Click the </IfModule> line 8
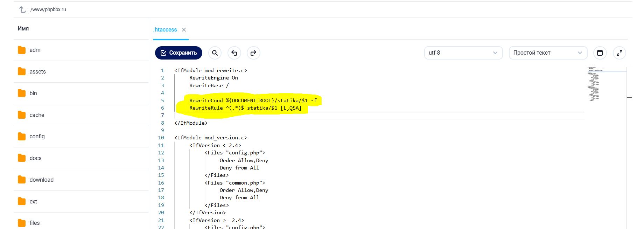The height and width of the screenshot is (229, 644). click(191, 123)
